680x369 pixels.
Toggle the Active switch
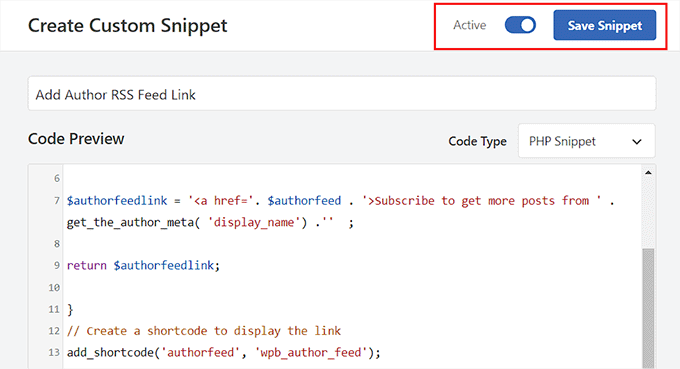(x=520, y=25)
